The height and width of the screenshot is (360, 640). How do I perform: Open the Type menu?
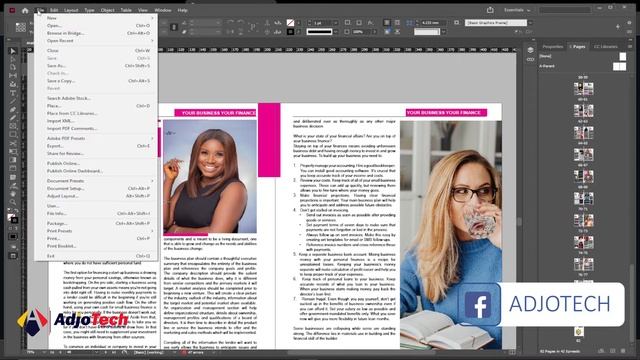89,10
